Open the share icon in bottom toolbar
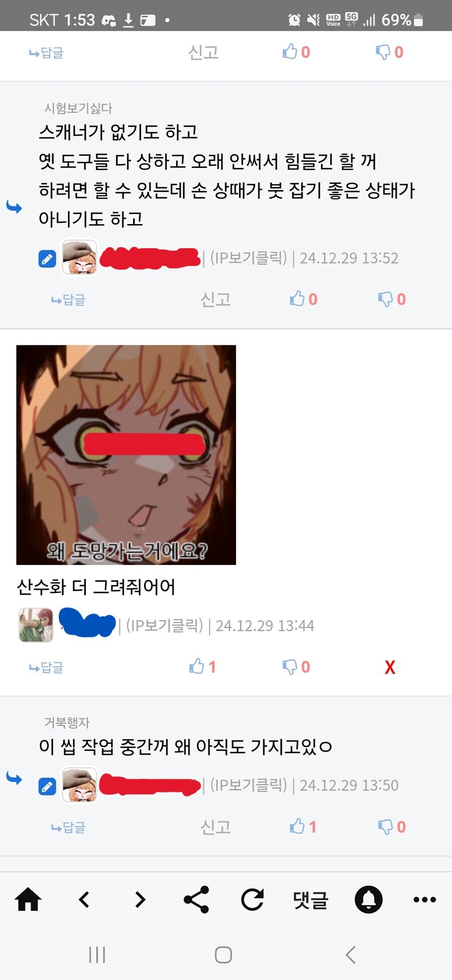 coord(196,900)
